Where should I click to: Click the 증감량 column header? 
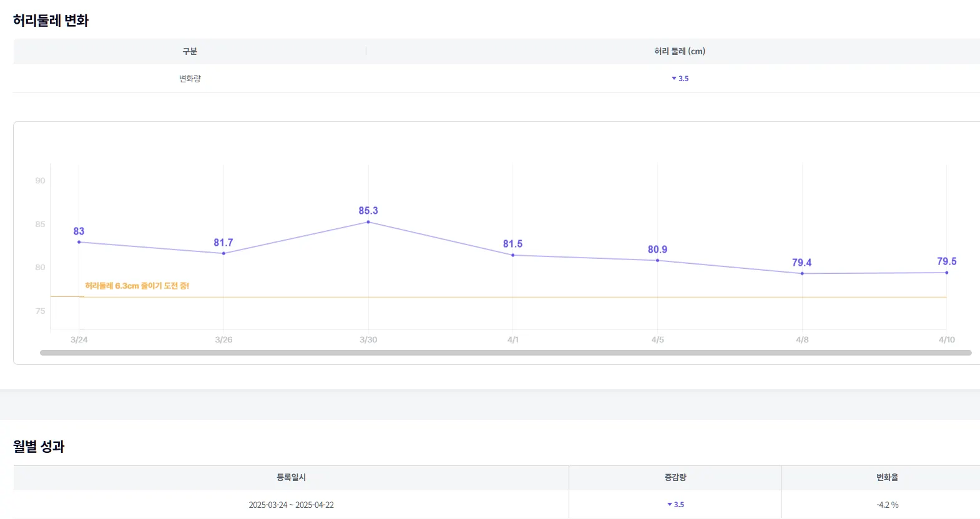coord(675,477)
